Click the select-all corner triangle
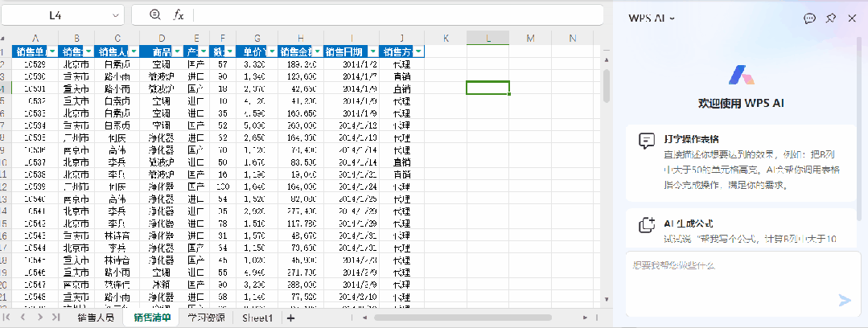Viewport: 868px width, 328px height. (x=2, y=39)
